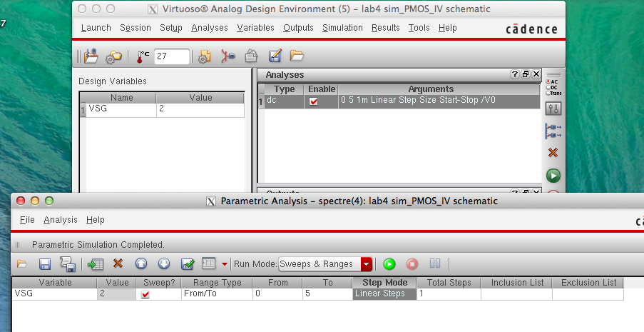Click the edit notepad with pencil icon in ADE toolbar
644x332 pixels.
275,56
